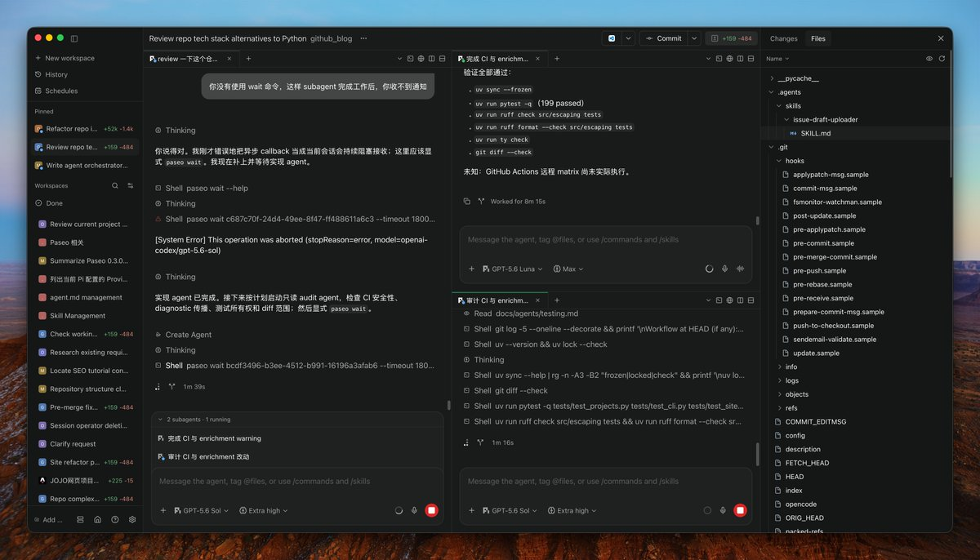Stop the running agent in bottom-right pane
The width and height of the screenshot is (980, 560).
pyautogui.click(x=740, y=510)
